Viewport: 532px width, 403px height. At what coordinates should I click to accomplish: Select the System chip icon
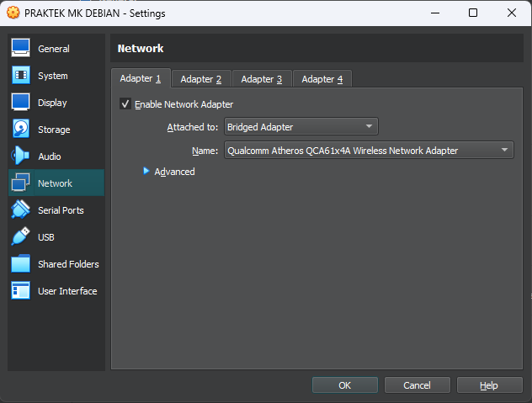click(21, 75)
